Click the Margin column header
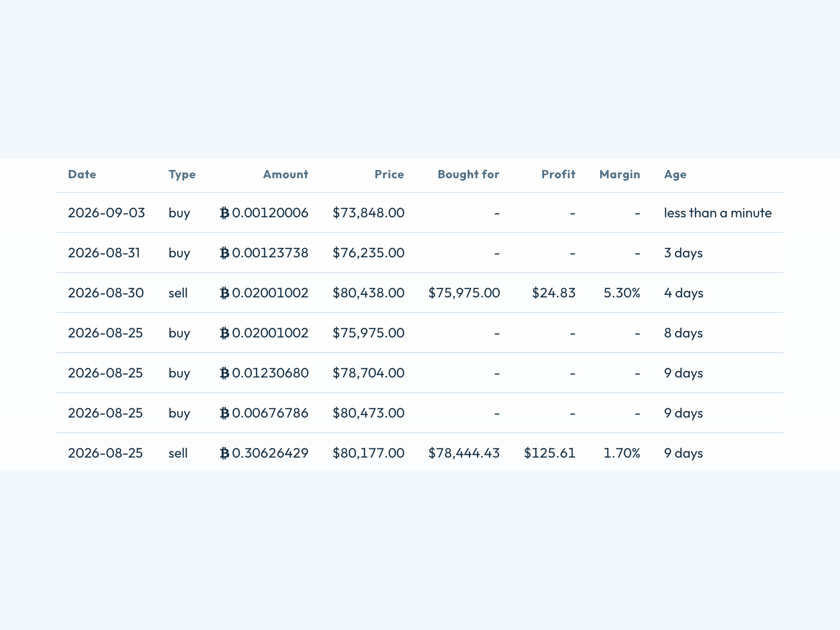This screenshot has width=840, height=630. pos(620,175)
